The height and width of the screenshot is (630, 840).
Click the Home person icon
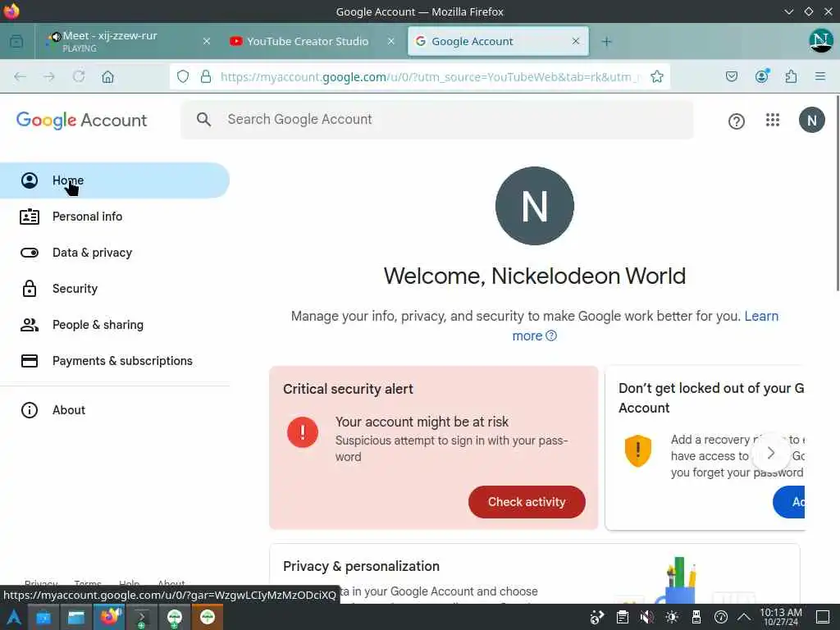(x=30, y=180)
